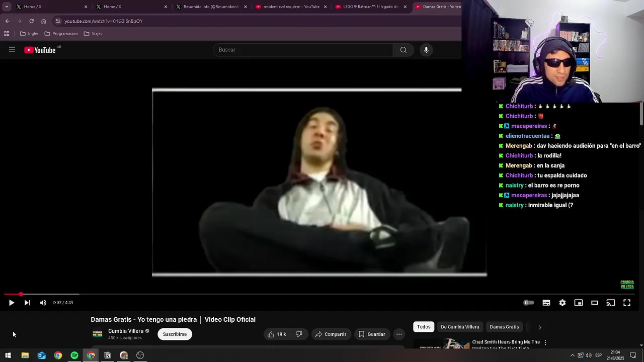The height and width of the screenshot is (362, 644).
Task: View site information icon
Action: tap(58, 21)
